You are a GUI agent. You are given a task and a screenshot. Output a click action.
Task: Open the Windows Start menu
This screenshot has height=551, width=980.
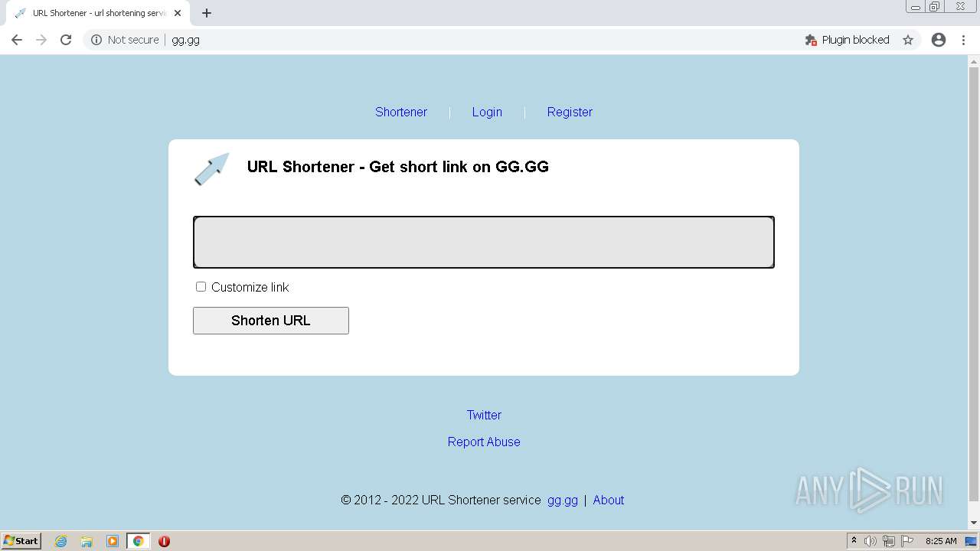click(x=21, y=541)
